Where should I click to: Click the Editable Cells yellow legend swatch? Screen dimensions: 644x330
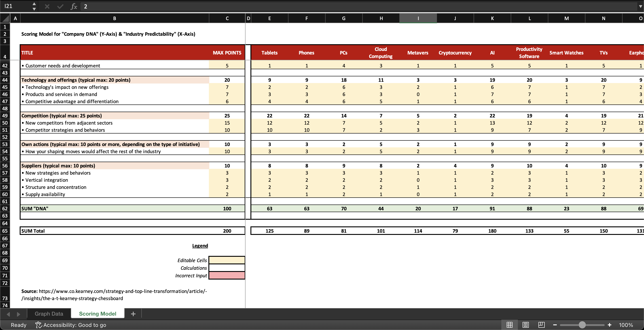pos(227,260)
